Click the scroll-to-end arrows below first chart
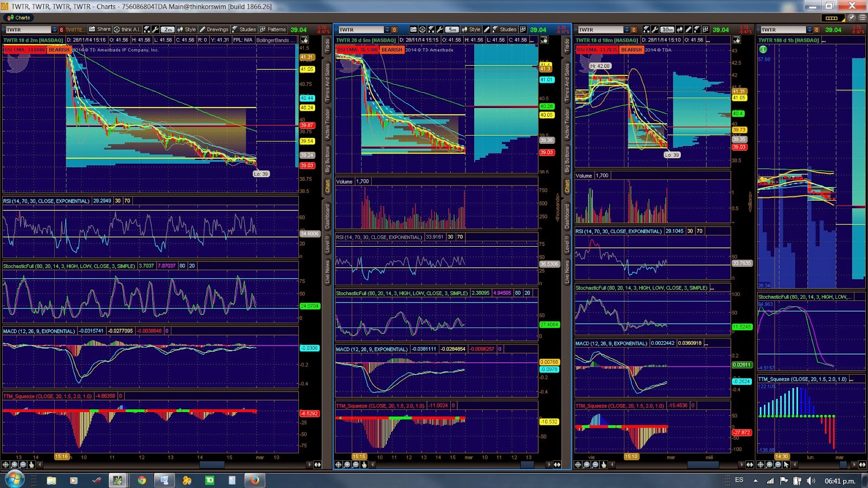 318,465
